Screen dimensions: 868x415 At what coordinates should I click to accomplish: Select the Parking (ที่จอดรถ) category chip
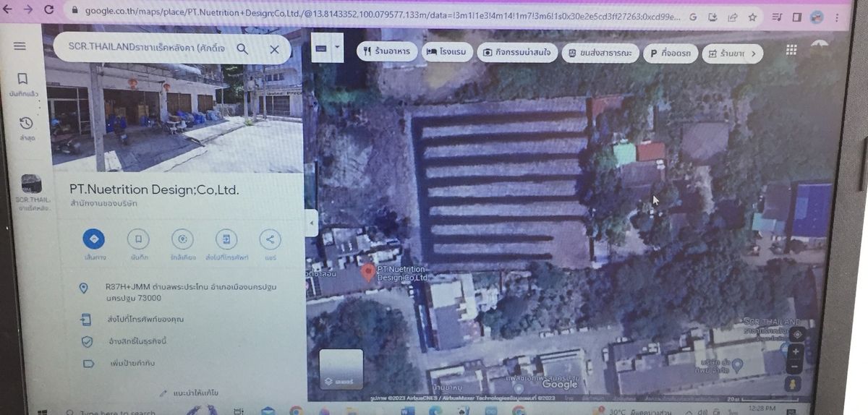(669, 54)
